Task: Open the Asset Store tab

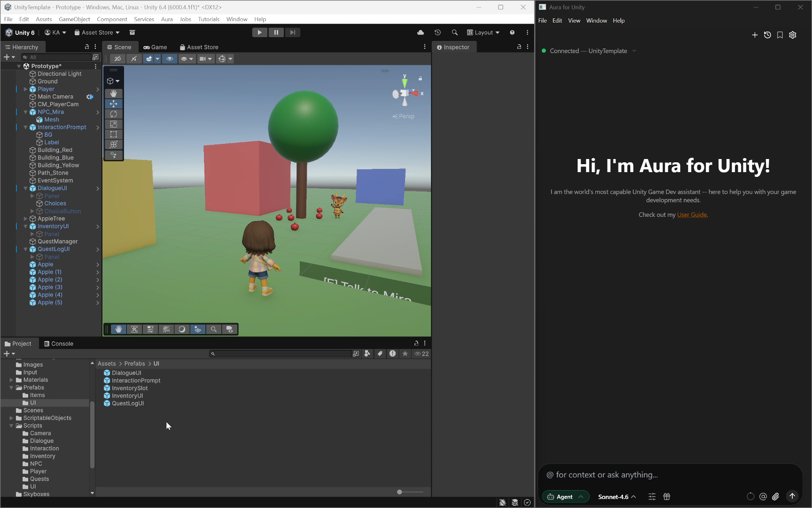Action: [x=199, y=47]
